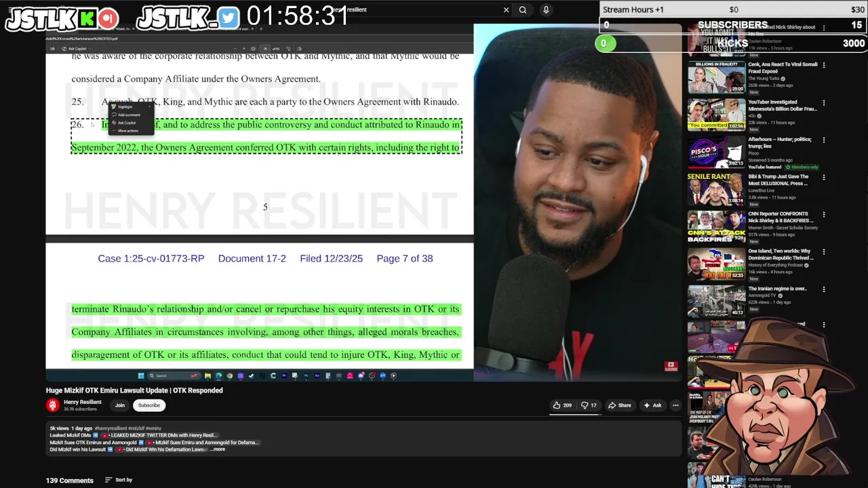Click the red YouTube subscribe watermark on video
Image resolution: width=868 pixels, height=488 pixels.
[671, 367]
